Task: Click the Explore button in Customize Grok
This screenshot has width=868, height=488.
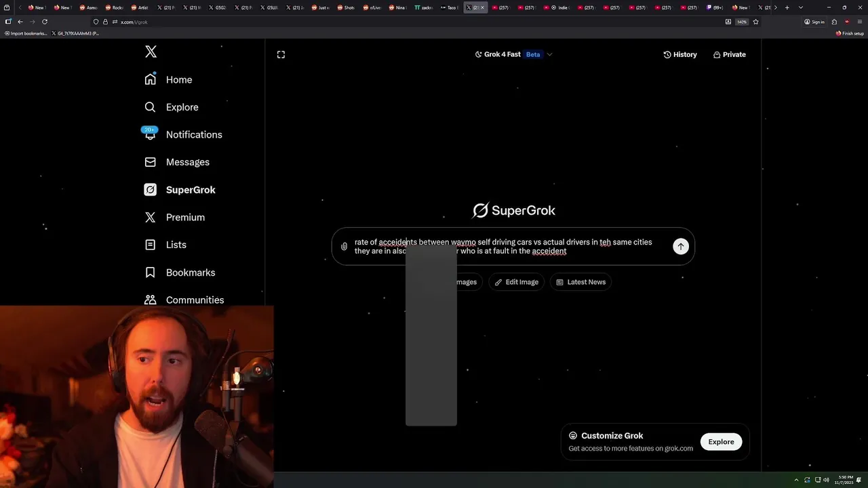Action: (x=721, y=442)
